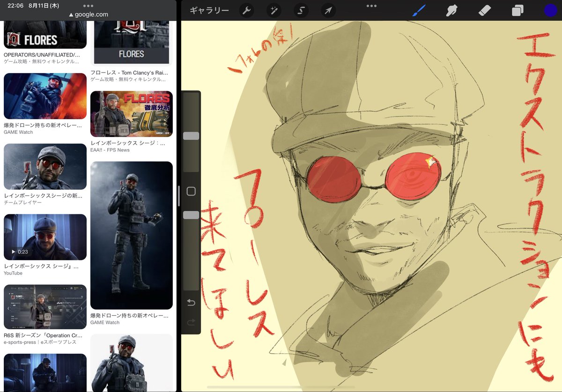Tap the brush opacity slider handle

click(191, 215)
